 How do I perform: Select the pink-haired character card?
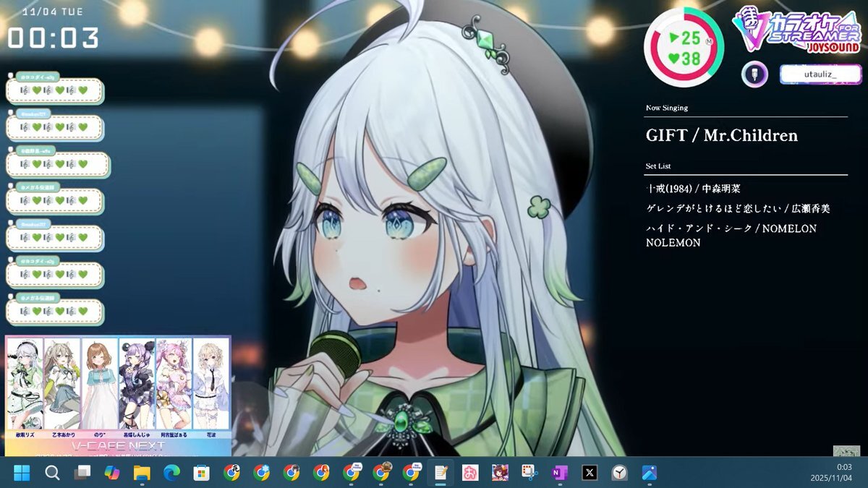[x=174, y=384]
